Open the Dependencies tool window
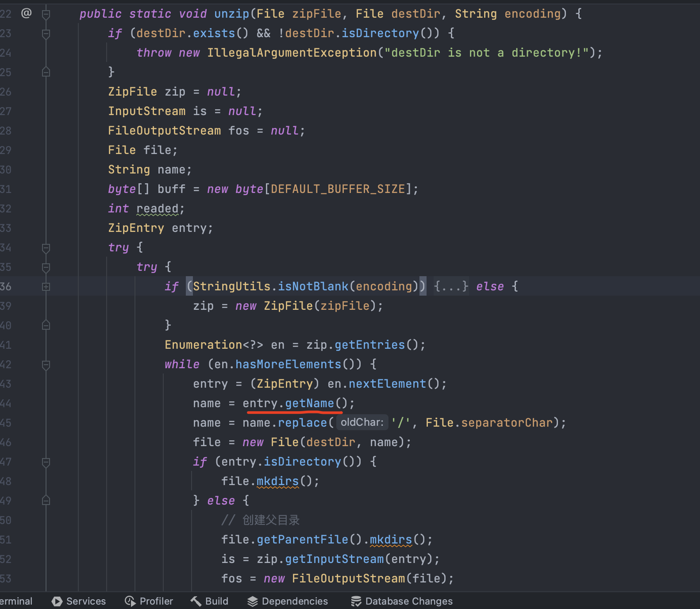Viewport: 700px width, 609px height. click(295, 601)
